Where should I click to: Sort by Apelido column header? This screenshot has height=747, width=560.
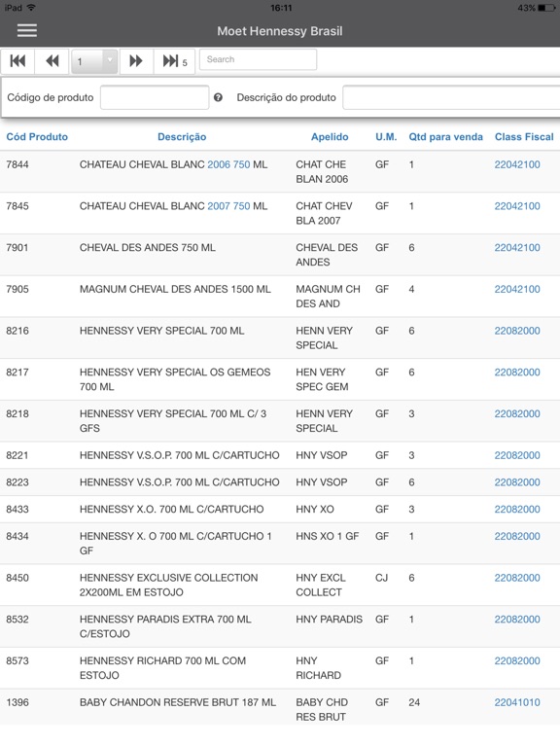click(x=330, y=137)
